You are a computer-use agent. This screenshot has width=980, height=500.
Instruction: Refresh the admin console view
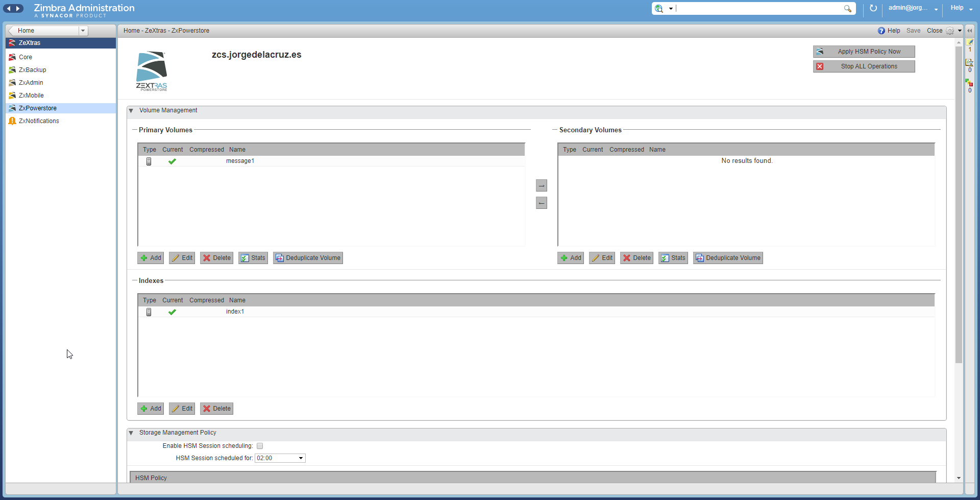click(x=873, y=8)
